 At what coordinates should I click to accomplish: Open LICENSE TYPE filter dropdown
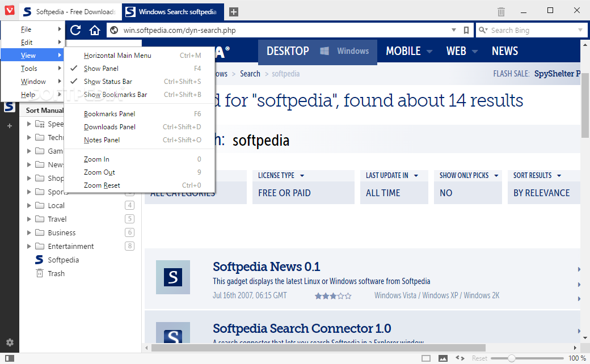pos(304,176)
